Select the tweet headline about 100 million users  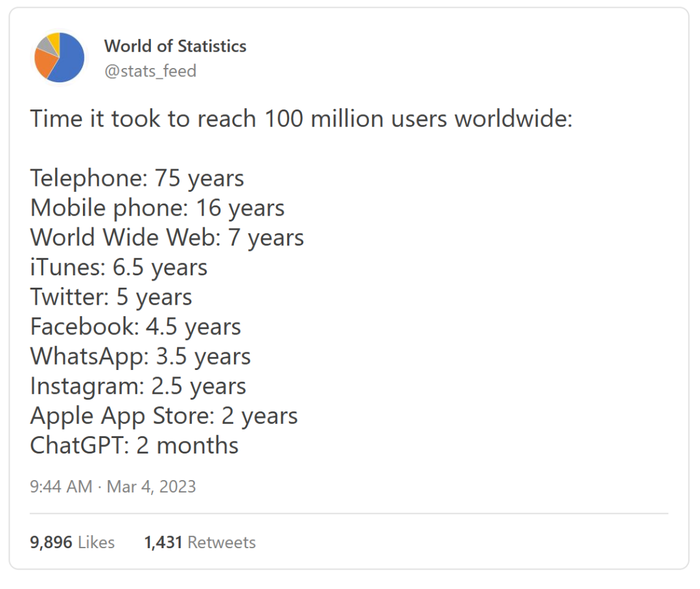301,119
